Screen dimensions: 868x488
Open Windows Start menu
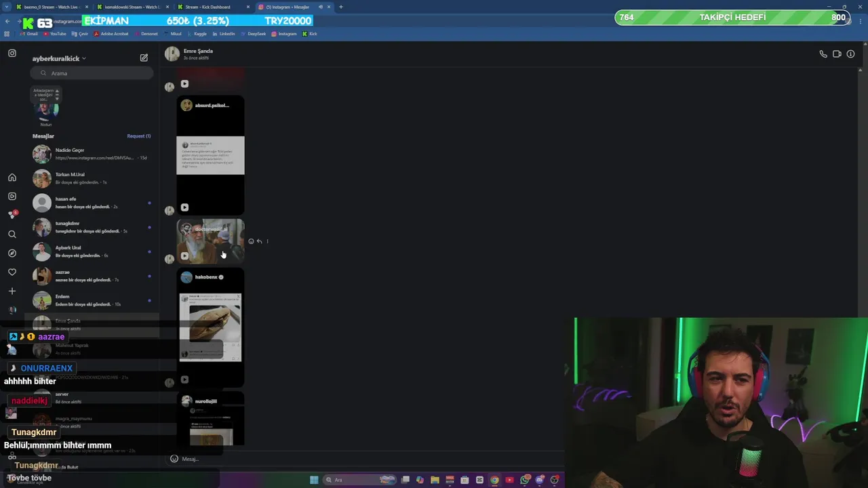coord(314,480)
